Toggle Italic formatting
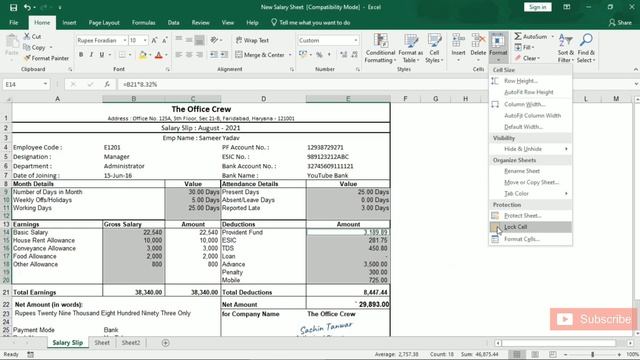This screenshot has width=640, height=360. point(91,55)
